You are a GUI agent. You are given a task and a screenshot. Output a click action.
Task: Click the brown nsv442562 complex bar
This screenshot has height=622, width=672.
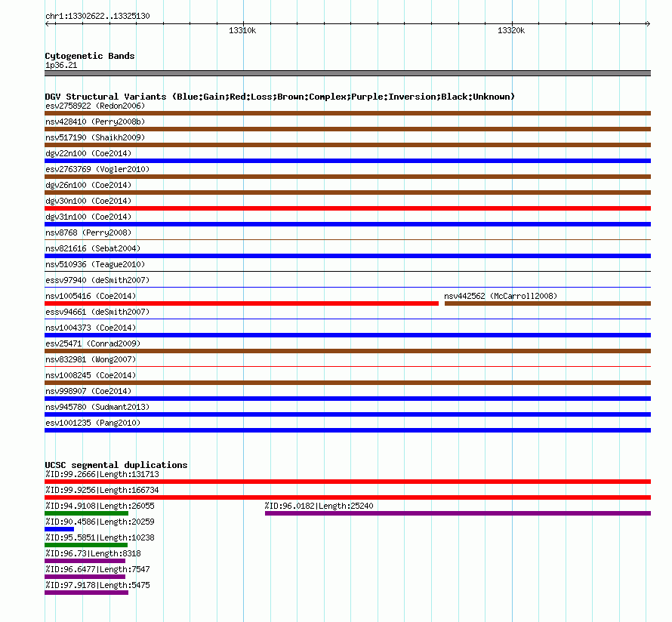tap(547, 303)
